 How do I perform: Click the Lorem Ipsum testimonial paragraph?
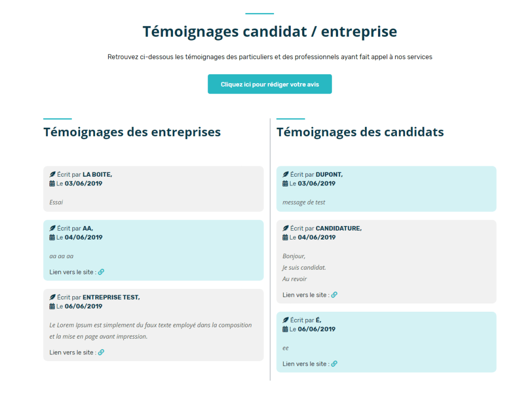click(x=150, y=330)
